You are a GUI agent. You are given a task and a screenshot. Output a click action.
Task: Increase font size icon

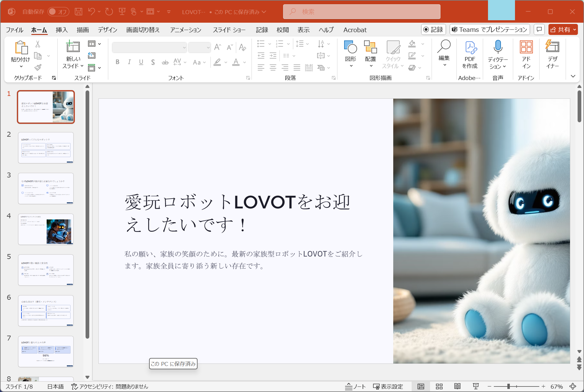coord(217,47)
